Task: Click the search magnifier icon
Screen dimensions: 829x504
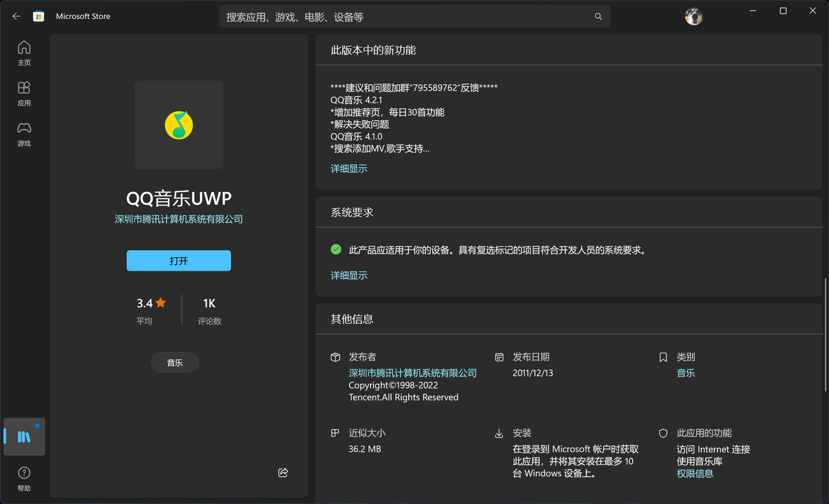Action: 598,17
